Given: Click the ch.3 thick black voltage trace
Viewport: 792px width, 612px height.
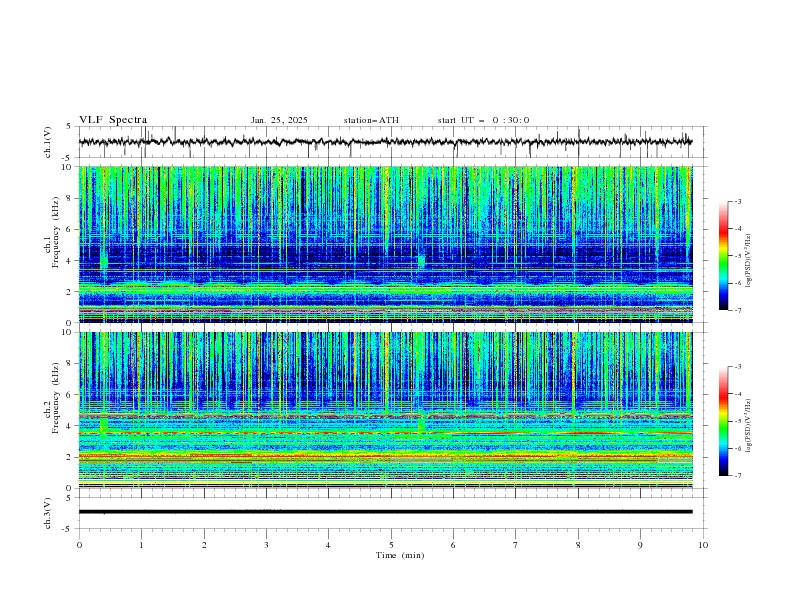Looking at the screenshot, I should coord(385,512).
